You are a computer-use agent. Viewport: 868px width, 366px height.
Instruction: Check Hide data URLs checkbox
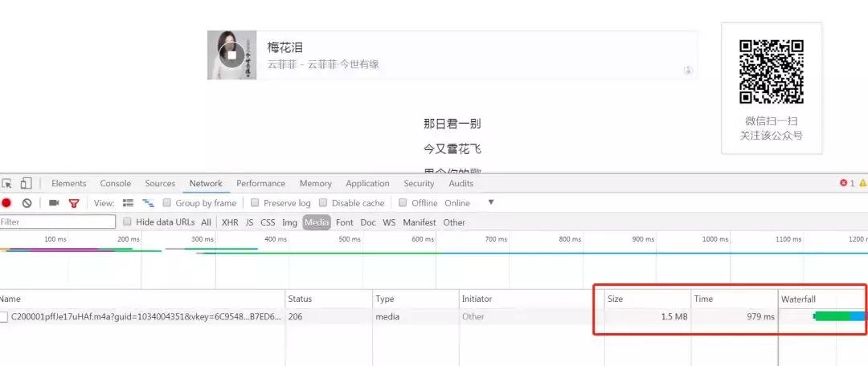point(127,222)
